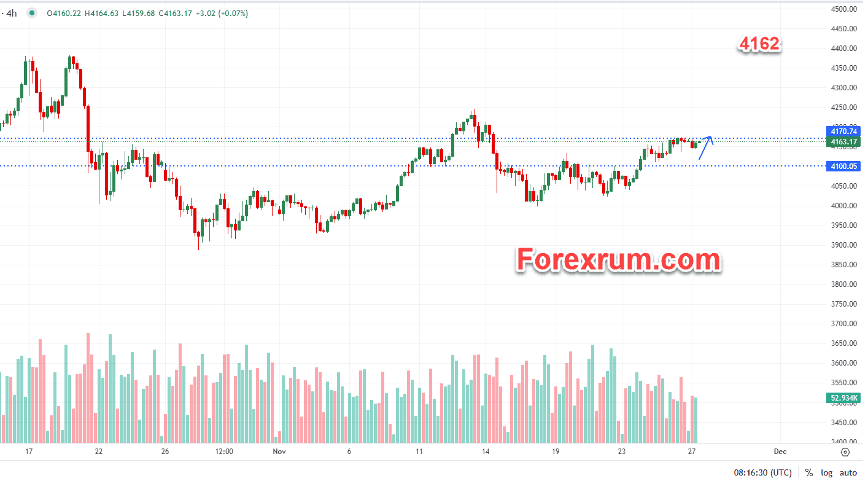
Task: Click the 12:00 label on time axis
Action: [x=225, y=452]
